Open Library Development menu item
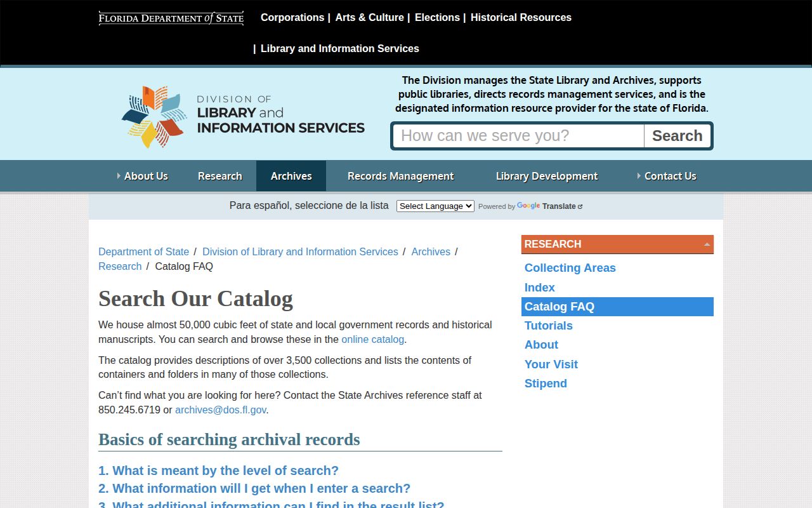Viewport: 812px width, 508px height. (547, 176)
